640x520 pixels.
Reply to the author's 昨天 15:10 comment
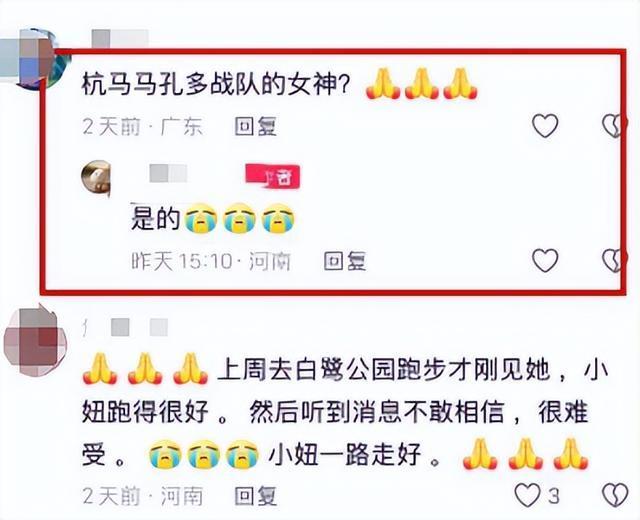tap(345, 261)
